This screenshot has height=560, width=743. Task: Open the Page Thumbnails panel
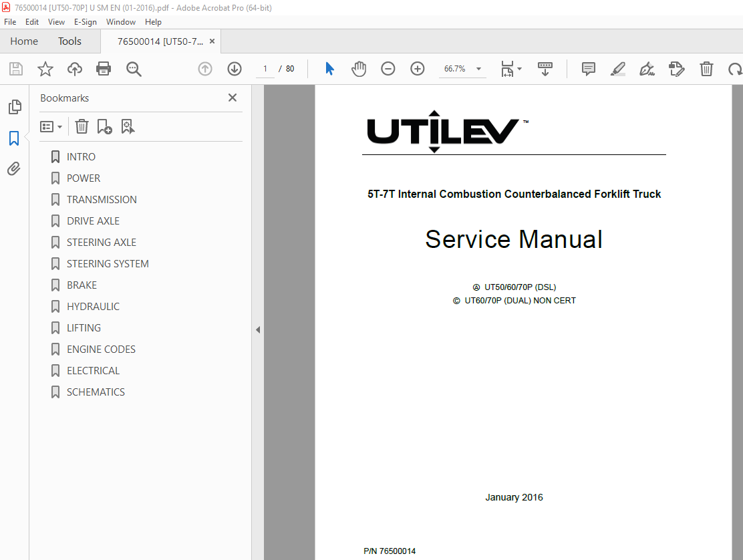pyautogui.click(x=15, y=107)
